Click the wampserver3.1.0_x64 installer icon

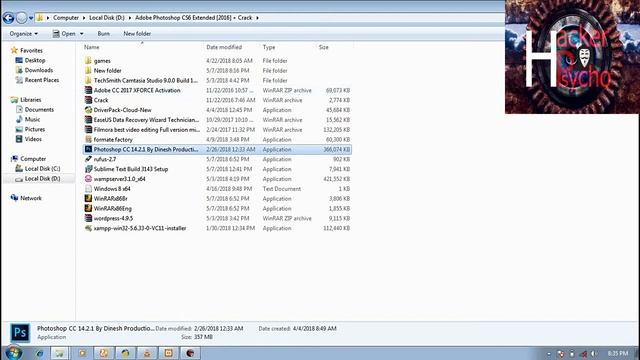(88, 179)
